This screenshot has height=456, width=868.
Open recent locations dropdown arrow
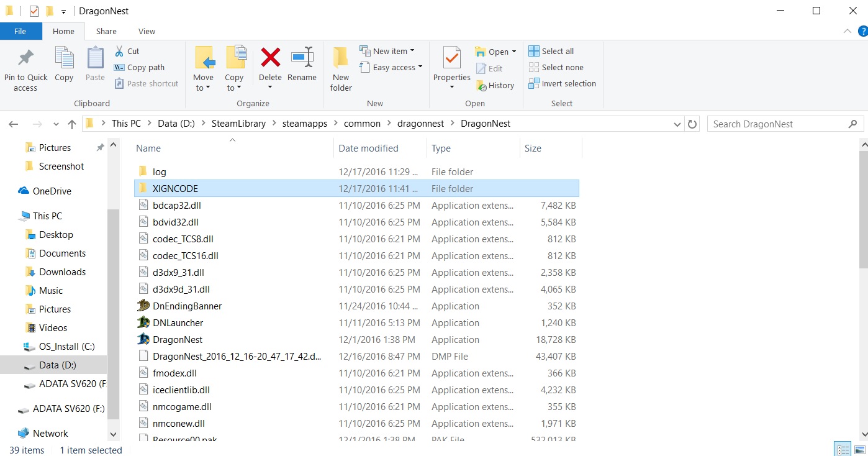coord(56,124)
